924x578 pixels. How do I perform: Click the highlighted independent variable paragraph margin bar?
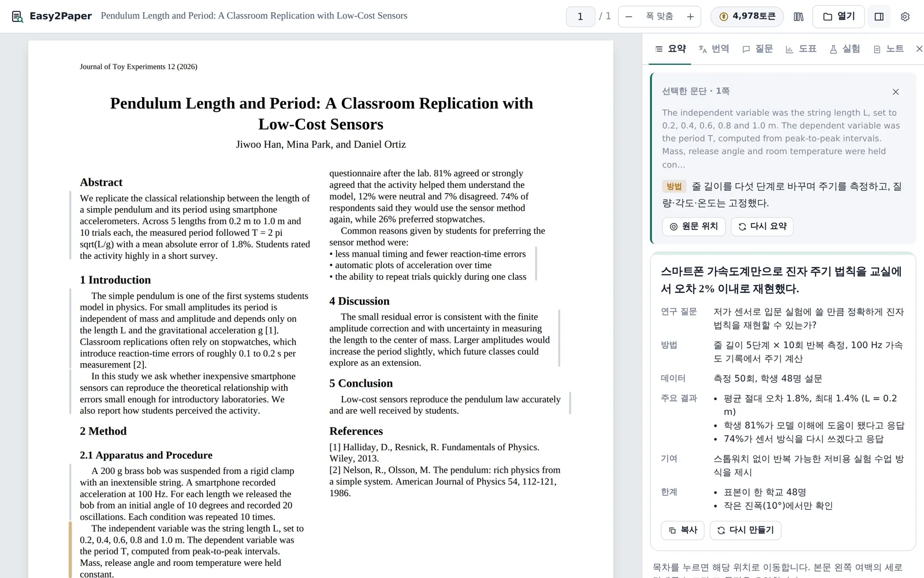click(x=70, y=550)
